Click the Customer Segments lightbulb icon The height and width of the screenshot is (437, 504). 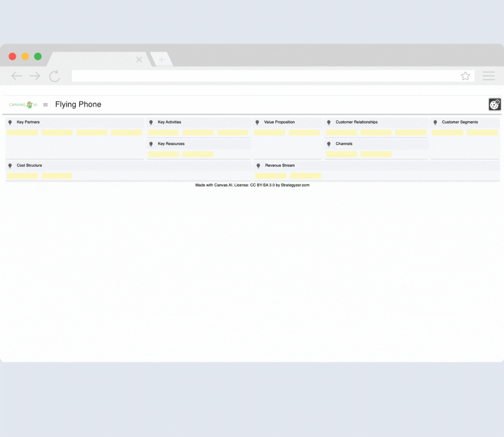[x=435, y=122]
